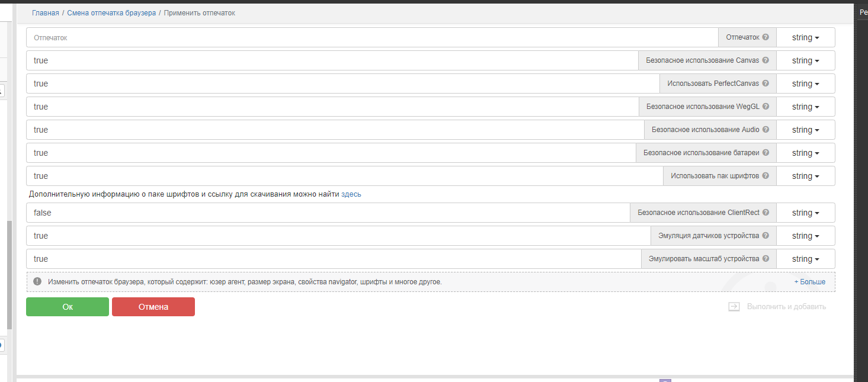Click help icon for Безопасное использование WegGL
The height and width of the screenshot is (382, 868).
pos(765,107)
